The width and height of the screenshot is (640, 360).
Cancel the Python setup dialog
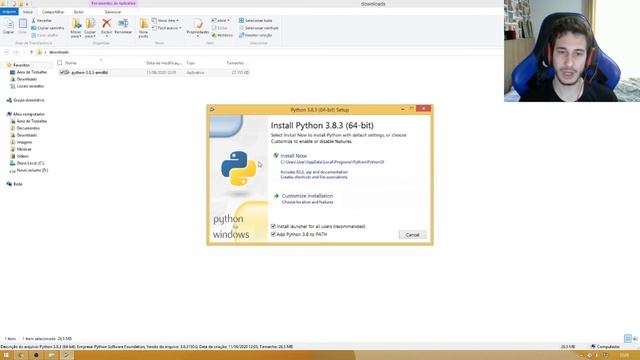coord(412,235)
